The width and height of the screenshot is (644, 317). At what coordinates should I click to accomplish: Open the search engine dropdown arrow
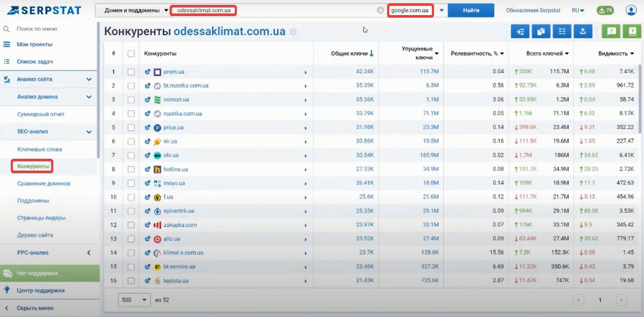coord(442,11)
